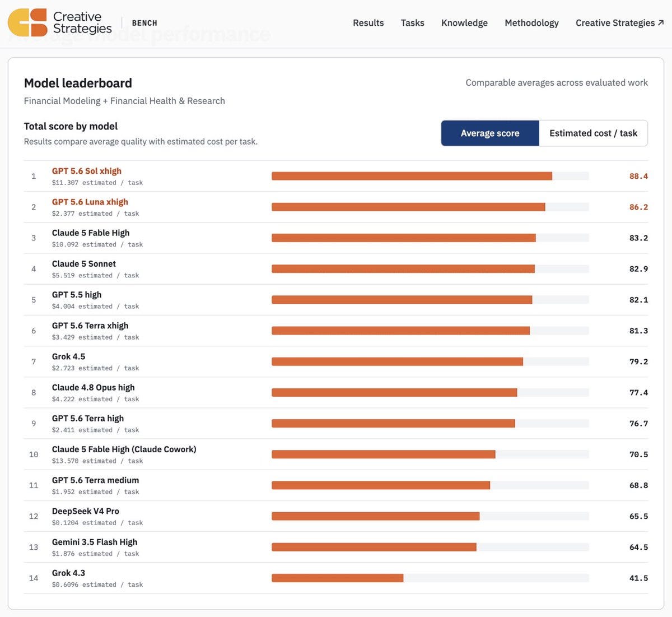672x617 pixels.
Task: Click the $4.004 estimated / task cost
Action: pyautogui.click(x=96, y=306)
